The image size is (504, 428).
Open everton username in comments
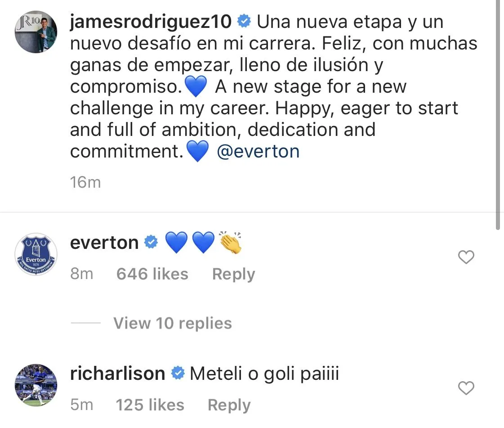click(104, 243)
